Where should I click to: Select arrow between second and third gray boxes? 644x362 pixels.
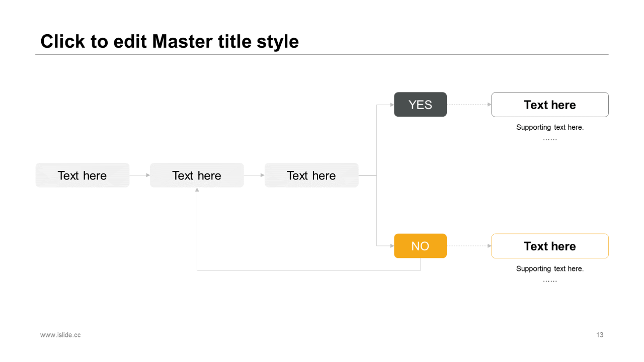[x=254, y=175]
